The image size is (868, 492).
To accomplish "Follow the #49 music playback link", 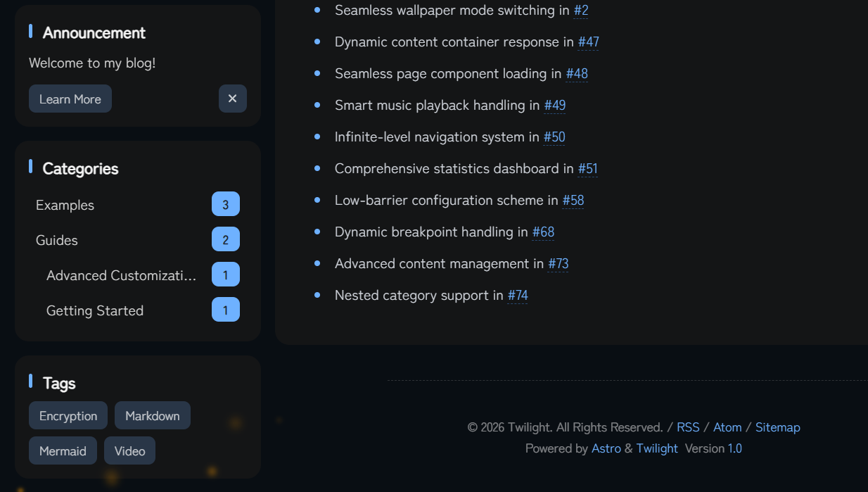I will [555, 106].
